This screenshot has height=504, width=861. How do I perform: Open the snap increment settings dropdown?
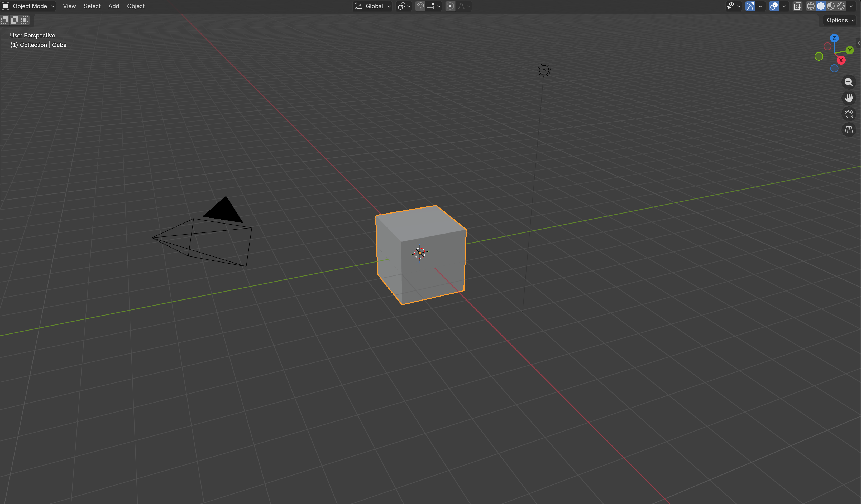(434, 6)
